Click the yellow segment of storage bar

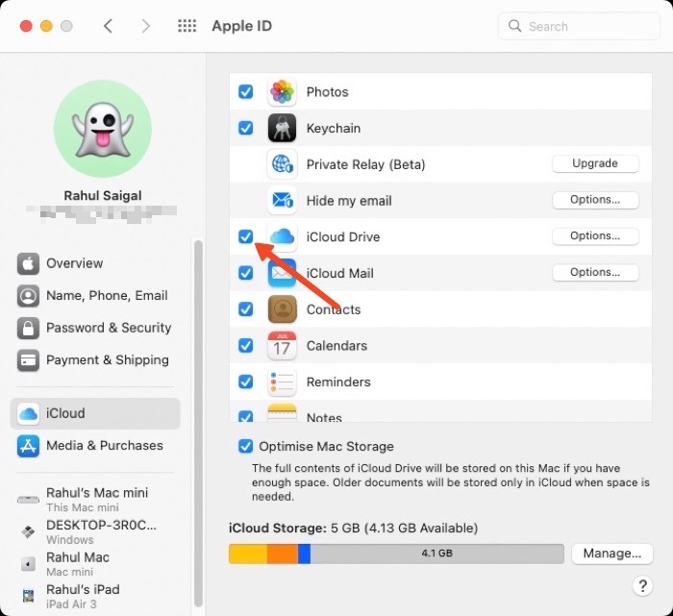[x=248, y=554]
